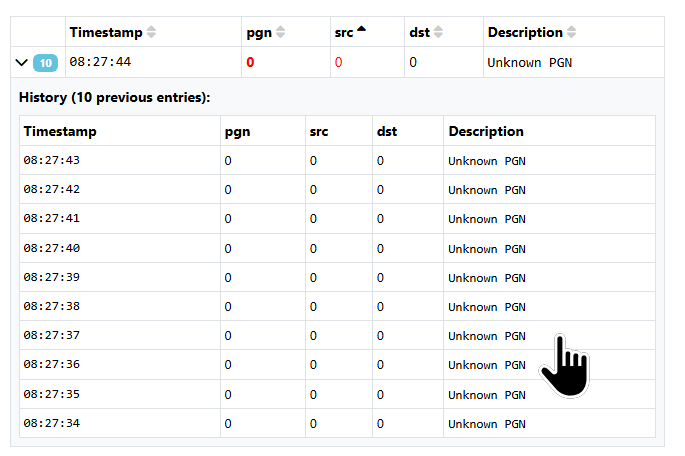Click the src ascending sort arrow
This screenshot has width=685, height=456.
click(362, 31)
